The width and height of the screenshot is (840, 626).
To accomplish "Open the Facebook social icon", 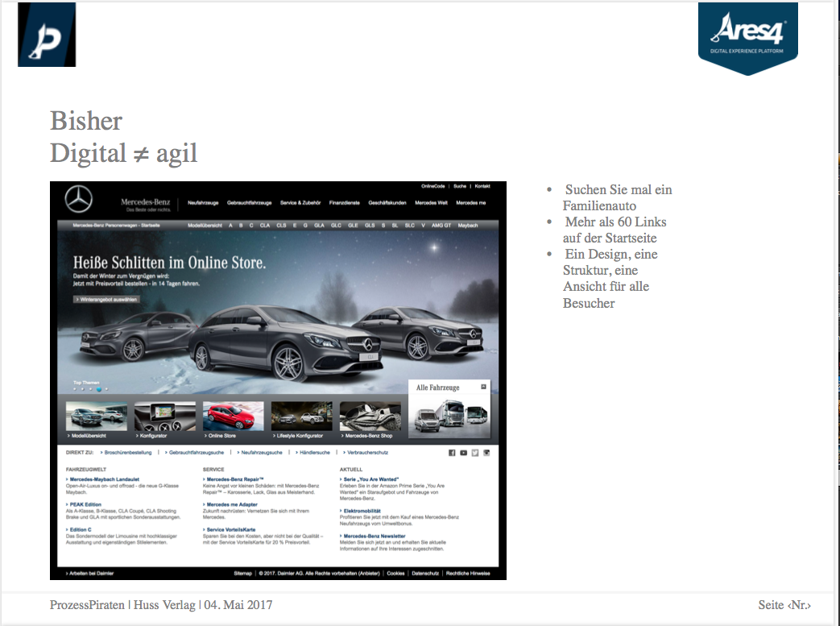I will (x=452, y=453).
